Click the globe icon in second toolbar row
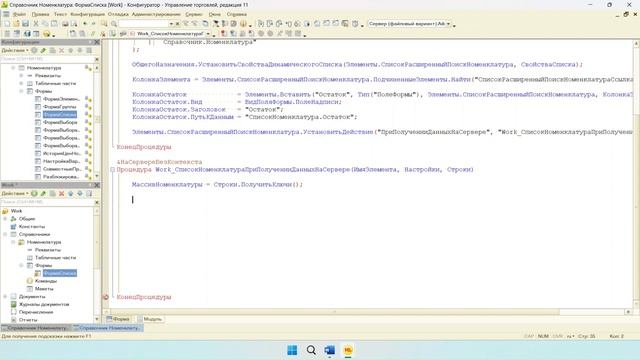Viewport: 640px width, 360px height. click(27, 33)
